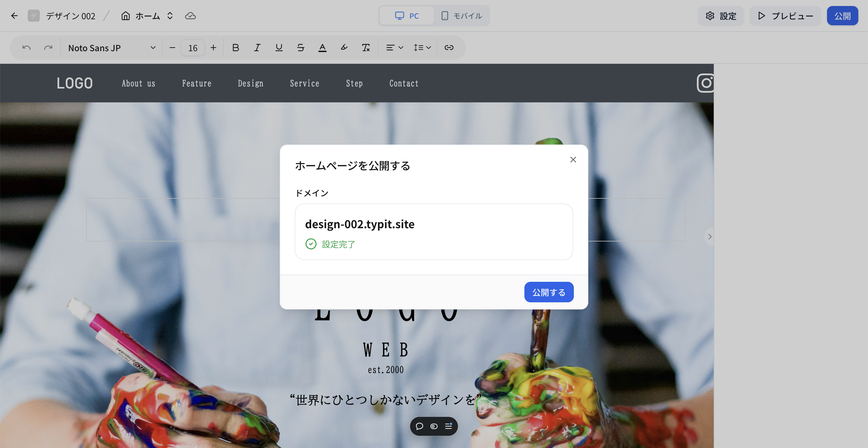Toggle bold text formatting
This screenshot has height=448, width=868.
235,48
